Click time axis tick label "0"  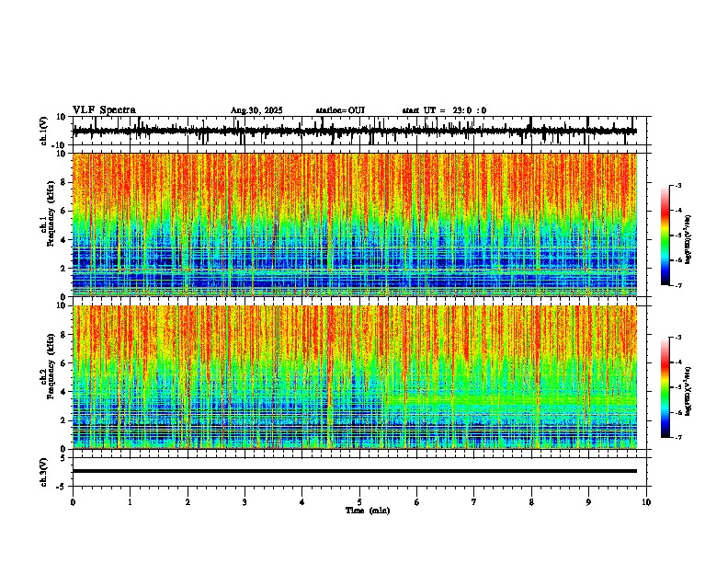coord(73,502)
